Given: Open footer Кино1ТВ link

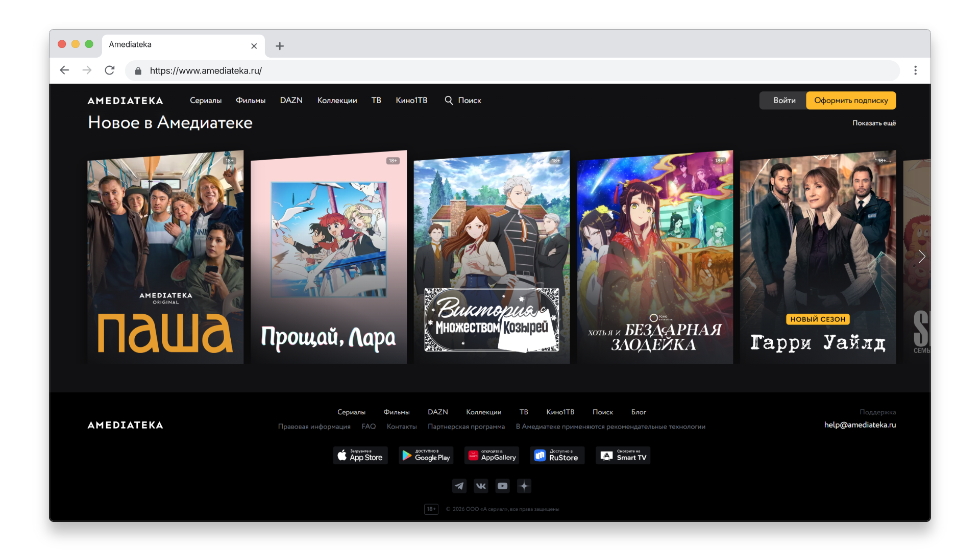Looking at the screenshot, I should pos(560,412).
